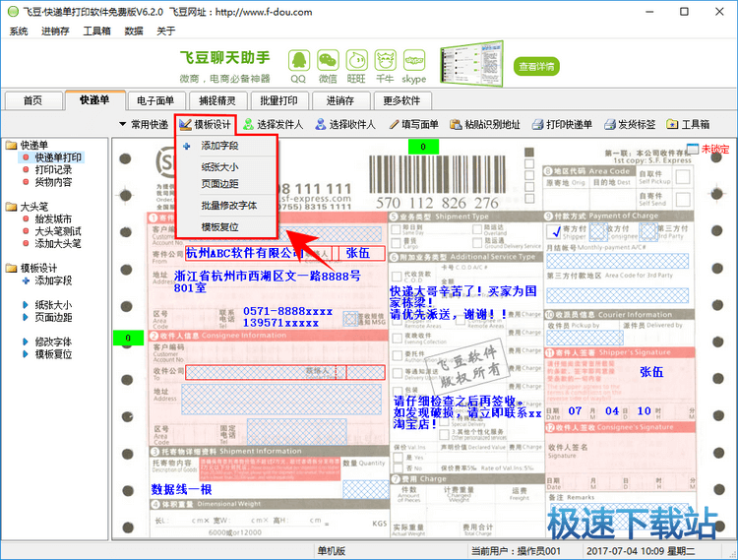
Task: Select the note 请仔细检查之后再签收
Action: click(x=467, y=412)
